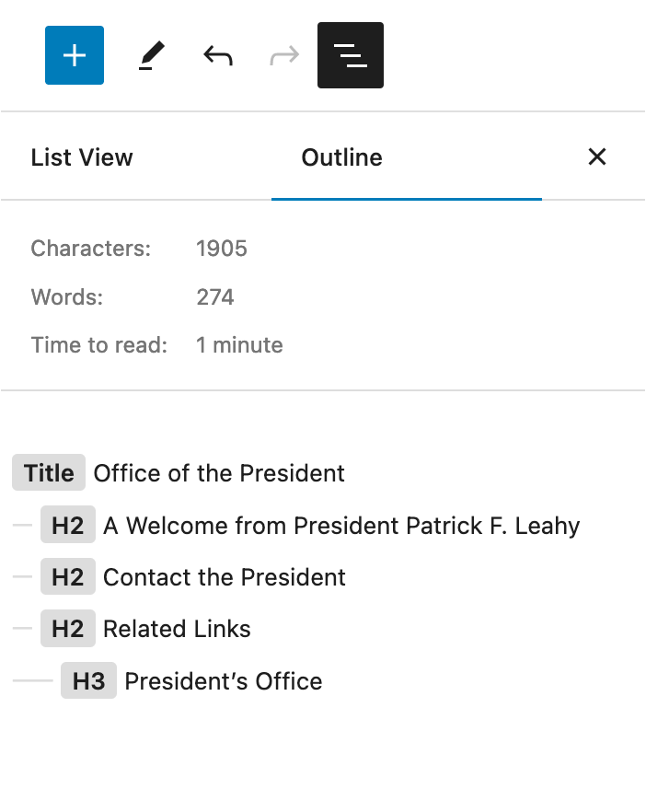Toggle the Document Overview button
Image resolution: width=646 pixels, height=812 pixels.
351,55
